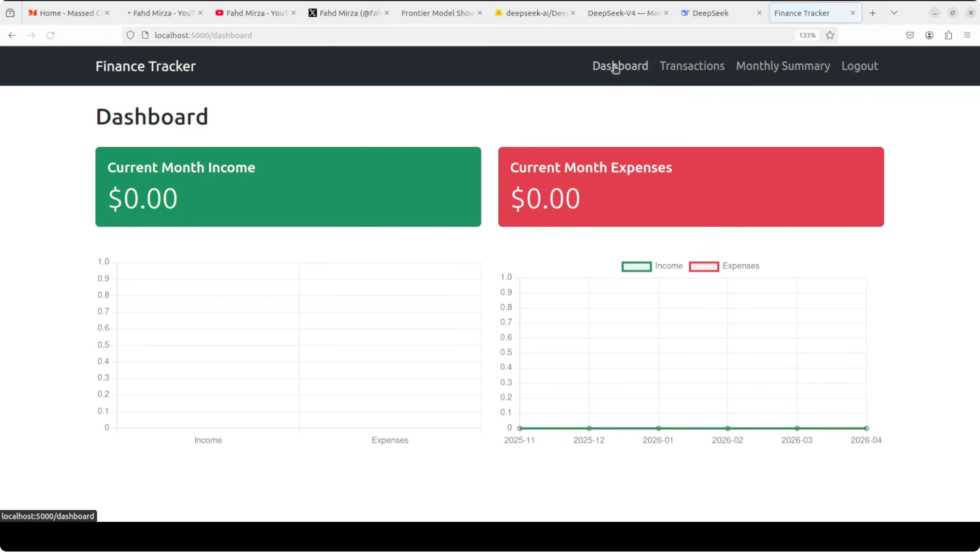
Task: Expand the list all tabs chevron
Action: click(x=894, y=13)
